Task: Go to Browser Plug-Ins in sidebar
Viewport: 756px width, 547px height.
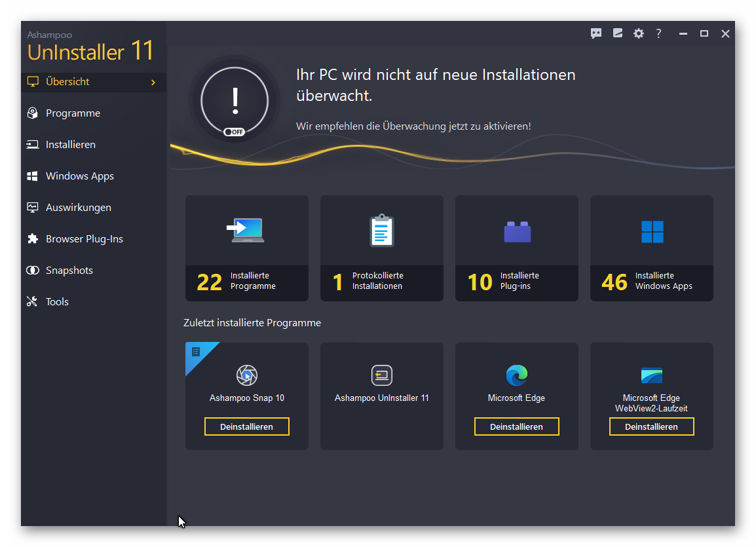Action: 84,239
